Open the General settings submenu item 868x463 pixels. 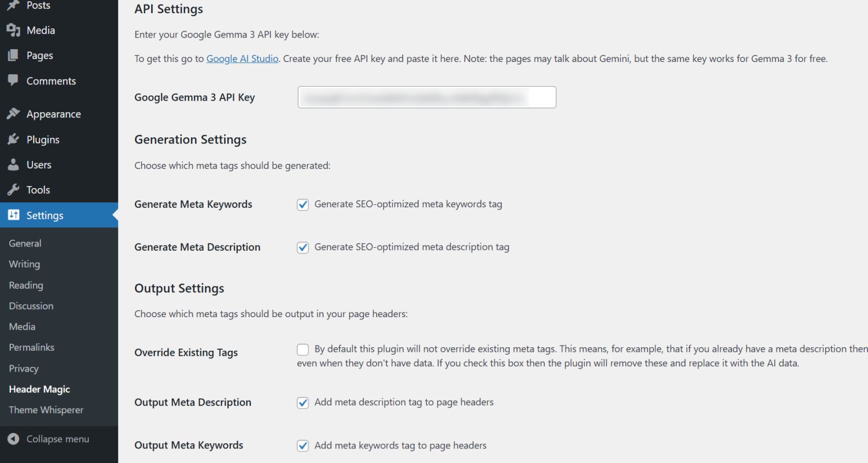click(x=25, y=244)
